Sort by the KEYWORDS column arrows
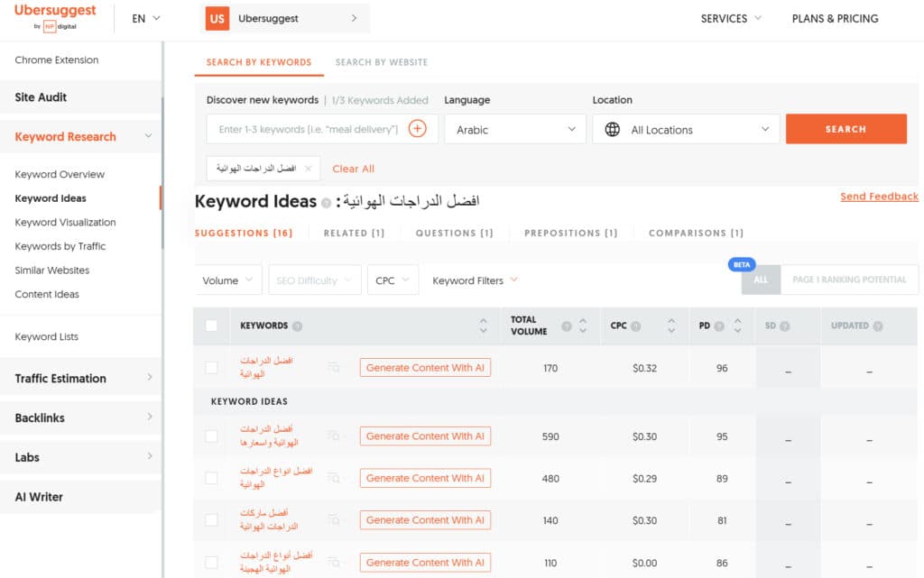 pos(484,326)
